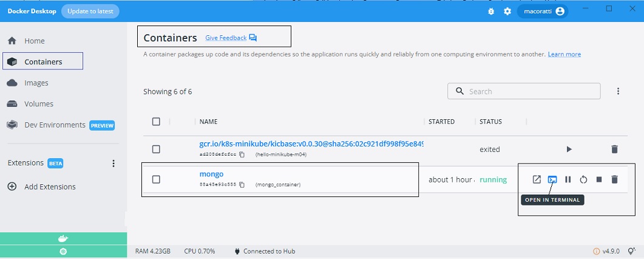This screenshot has width=644, height=259.
Task: Open the troubleshoot bug icon
Action: click(492, 12)
